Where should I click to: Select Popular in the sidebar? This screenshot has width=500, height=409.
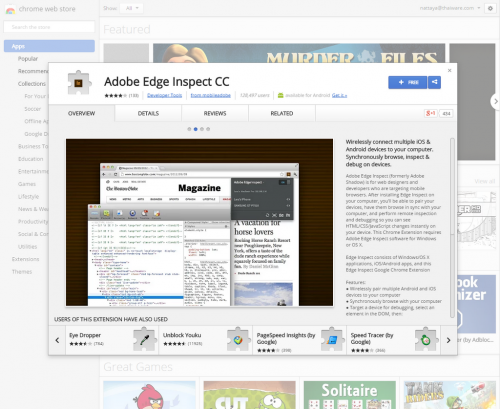[x=28, y=59]
